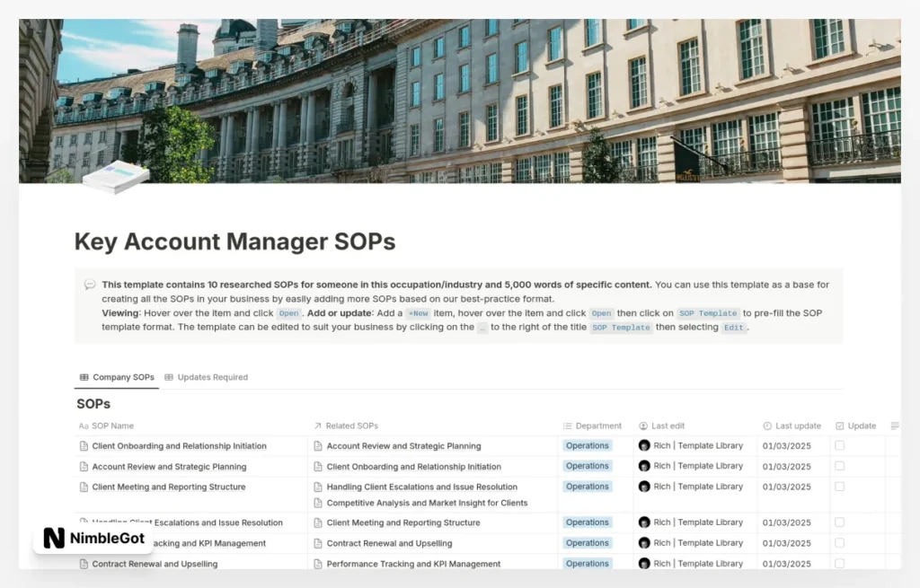
Task: Click the arrow icon on Related SOPs header
Action: [x=319, y=426]
